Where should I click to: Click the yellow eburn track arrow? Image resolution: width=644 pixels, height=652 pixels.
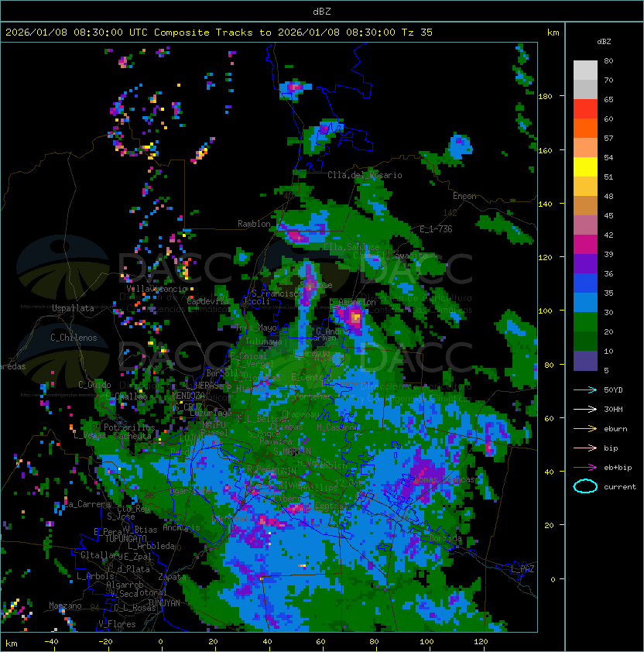(585, 429)
